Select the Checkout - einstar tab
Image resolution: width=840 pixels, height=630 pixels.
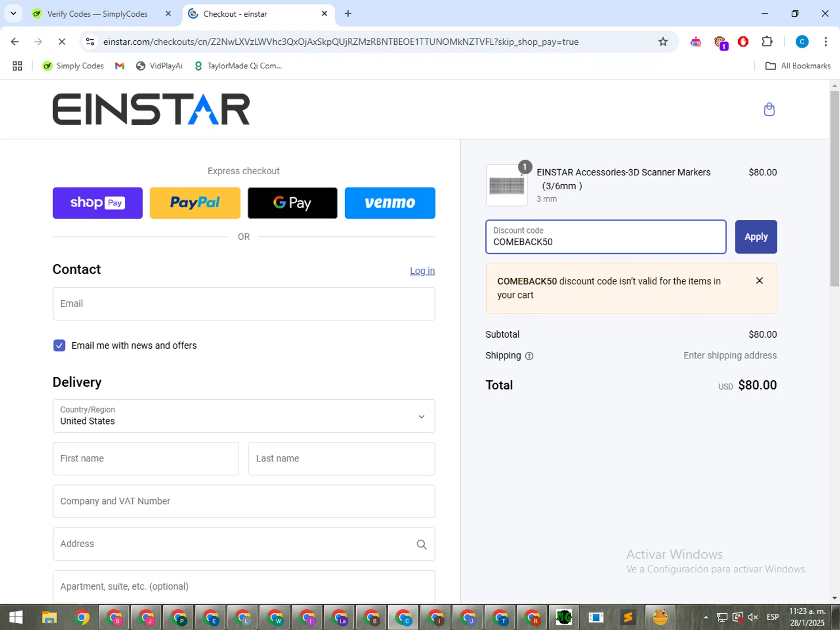tap(252, 14)
